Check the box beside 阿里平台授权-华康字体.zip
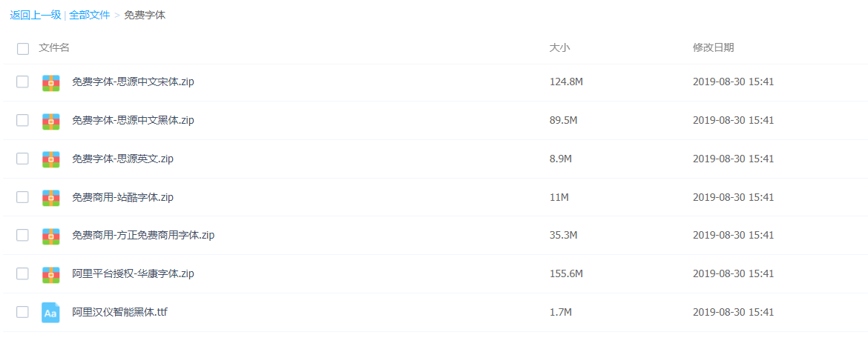Screen dimensions: 868x352 22,273
